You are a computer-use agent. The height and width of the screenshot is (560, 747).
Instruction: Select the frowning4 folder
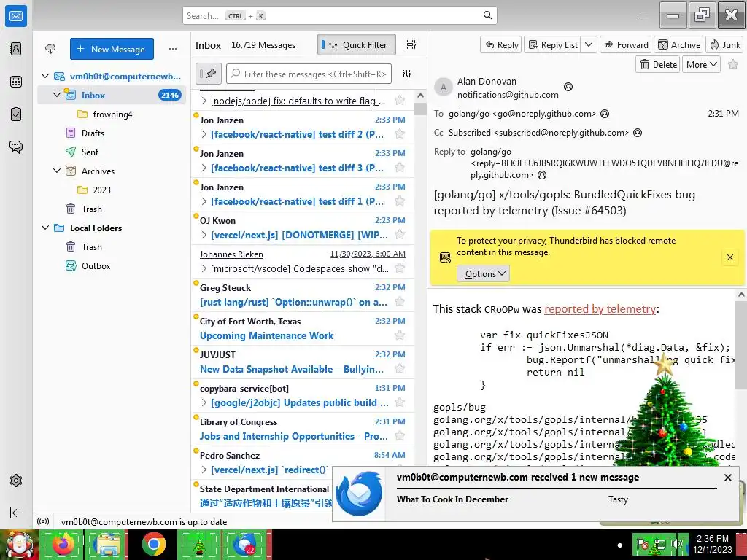pos(112,114)
